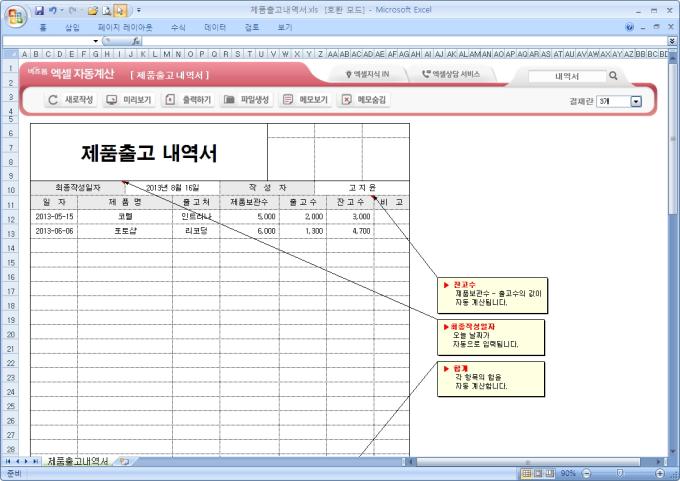Viewport: 680px width, 481px height.
Task: Select row header 12
Action: [10, 219]
